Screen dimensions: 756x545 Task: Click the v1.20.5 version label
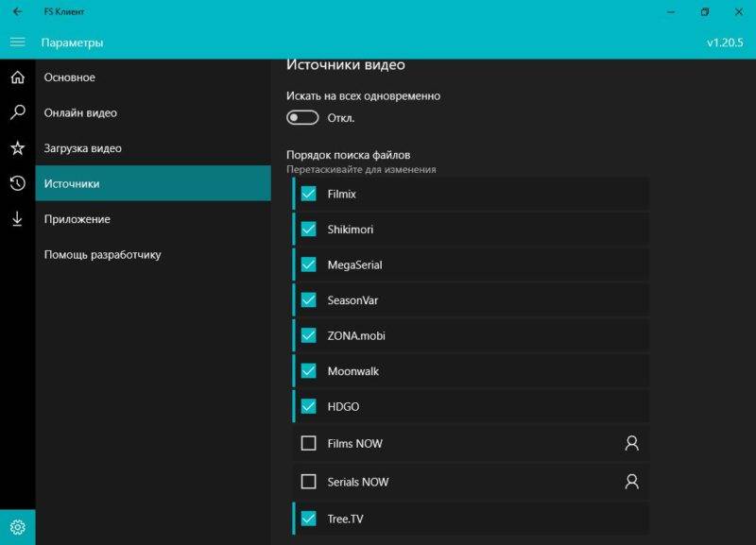[x=725, y=43]
